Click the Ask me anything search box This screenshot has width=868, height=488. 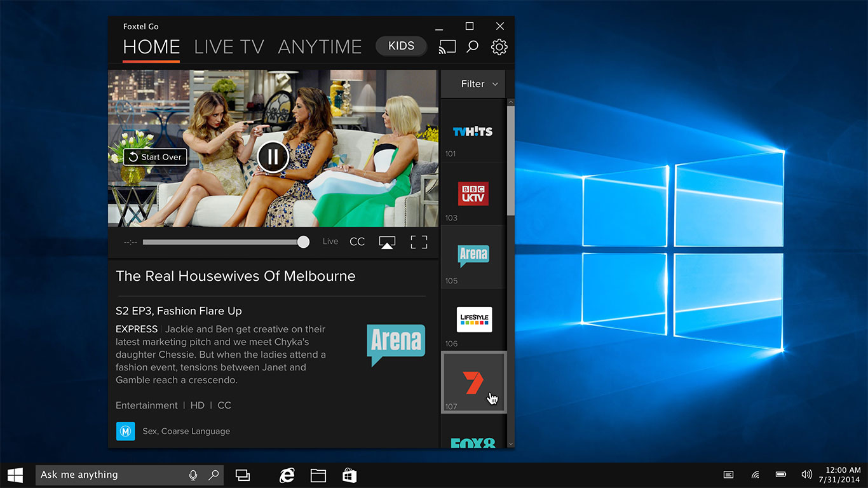(130, 475)
